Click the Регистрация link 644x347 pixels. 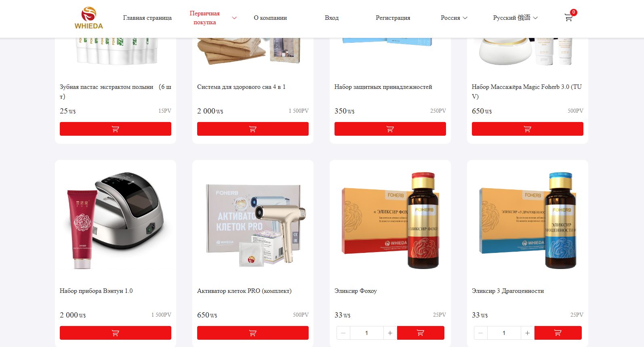click(393, 18)
